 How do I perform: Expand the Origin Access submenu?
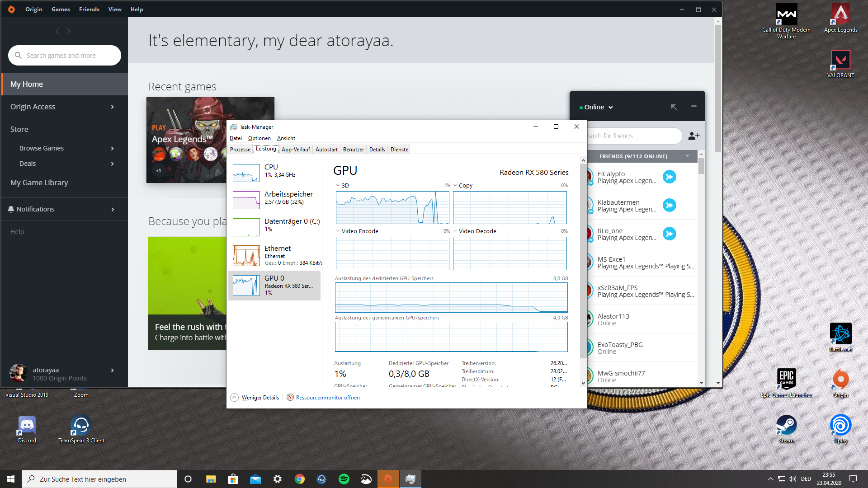click(x=112, y=107)
